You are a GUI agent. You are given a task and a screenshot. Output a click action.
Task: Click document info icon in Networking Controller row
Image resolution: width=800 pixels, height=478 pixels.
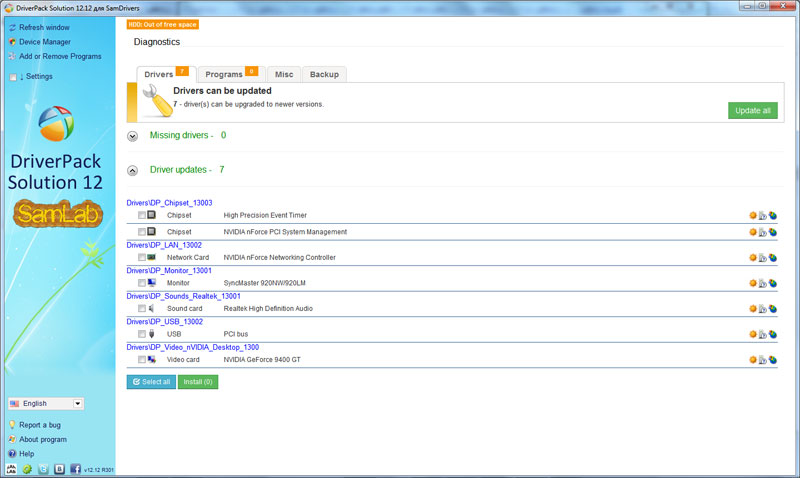pos(763,258)
